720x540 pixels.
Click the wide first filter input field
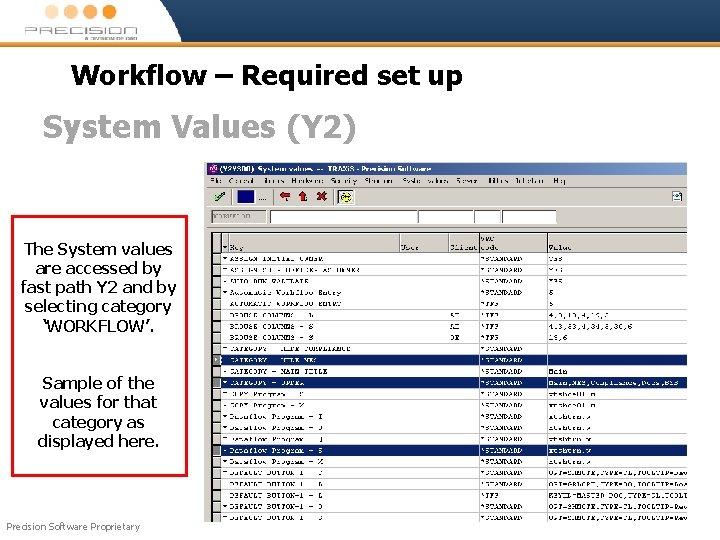point(344,217)
